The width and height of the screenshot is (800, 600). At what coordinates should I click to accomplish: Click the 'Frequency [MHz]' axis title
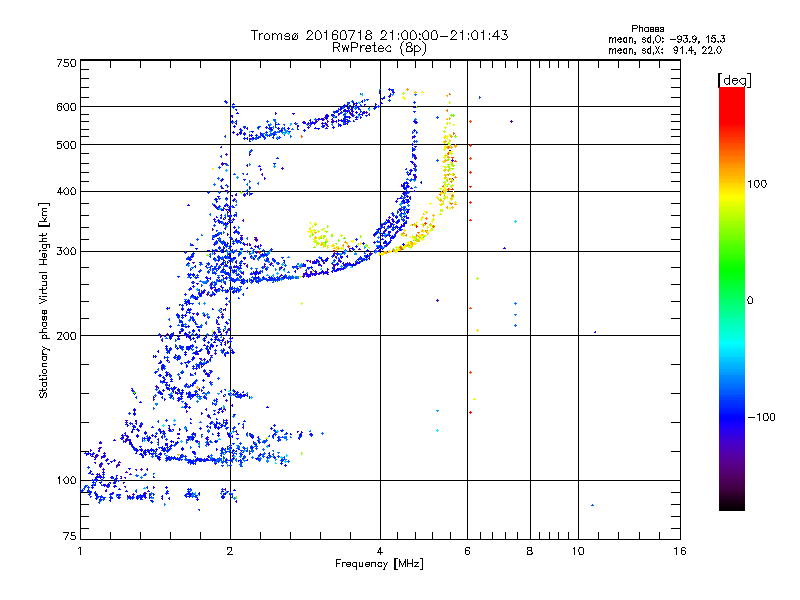(379, 564)
